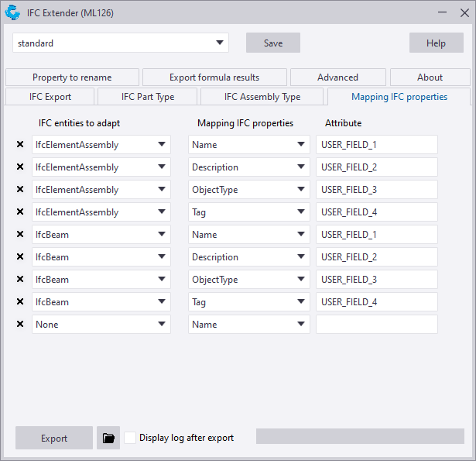
Task: Click the Save button
Action: 273,43
